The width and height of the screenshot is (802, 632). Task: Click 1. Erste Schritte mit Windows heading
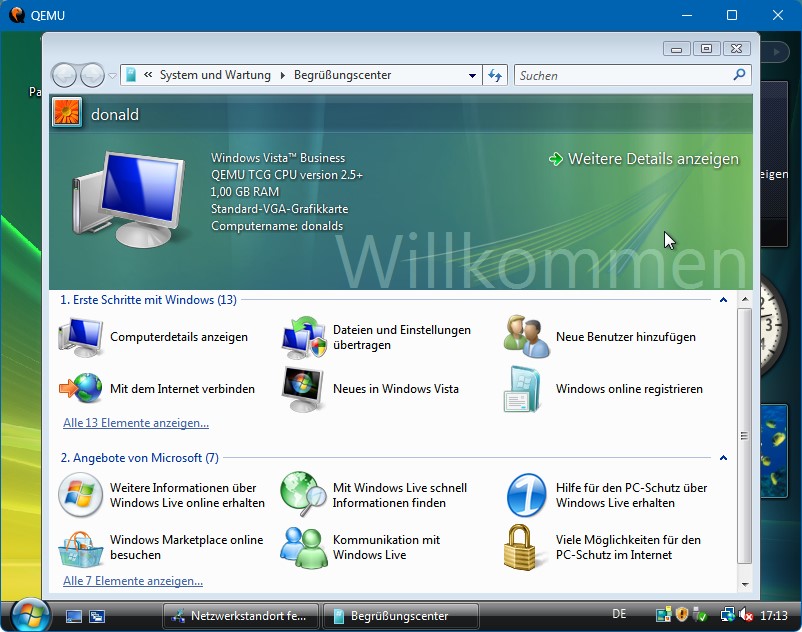point(148,300)
